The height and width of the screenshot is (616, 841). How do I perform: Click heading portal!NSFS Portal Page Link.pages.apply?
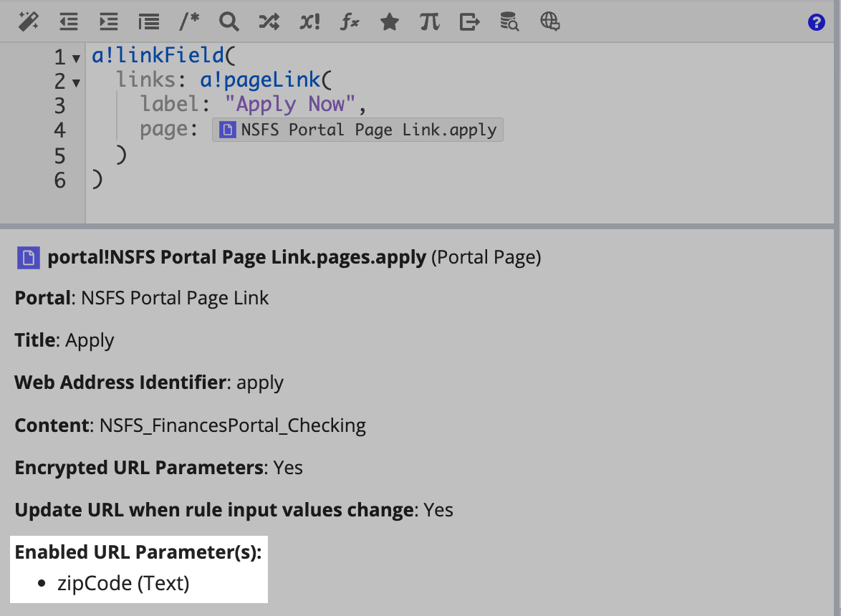[x=236, y=257]
